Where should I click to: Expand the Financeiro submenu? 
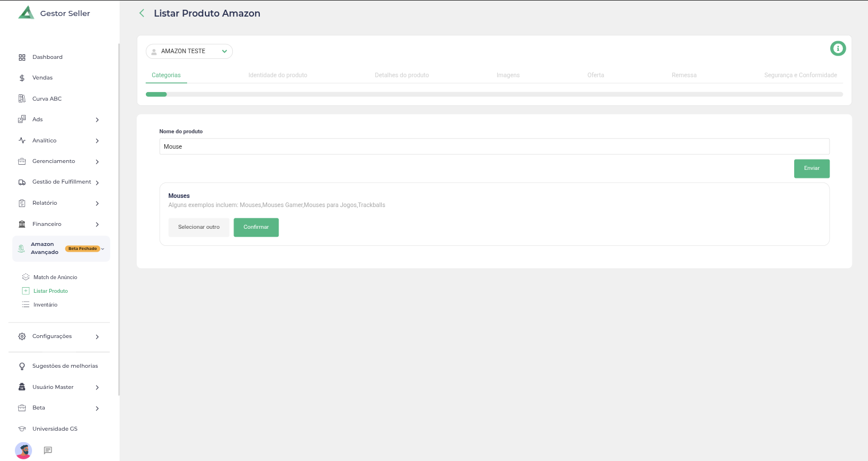click(x=97, y=224)
